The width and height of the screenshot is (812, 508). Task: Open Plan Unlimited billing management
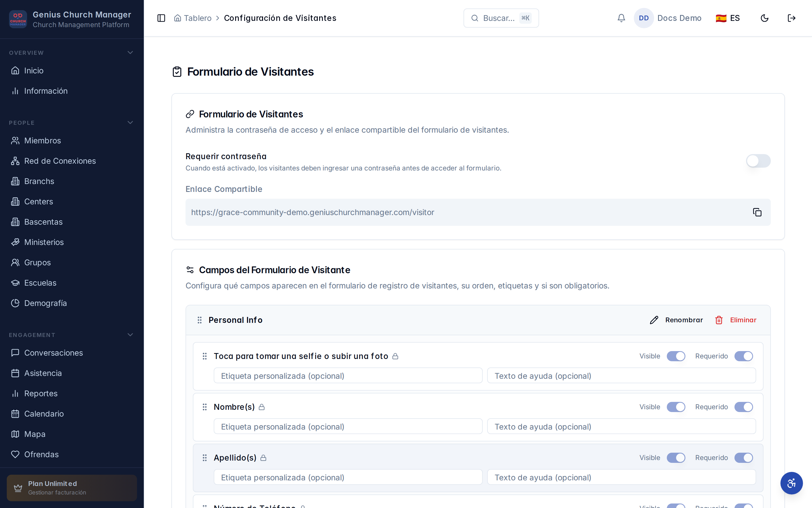[72, 488]
